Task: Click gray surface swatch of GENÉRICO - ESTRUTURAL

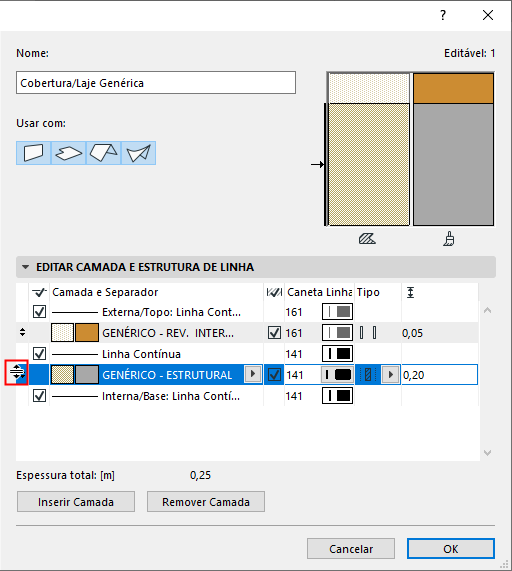Action: pos(87,375)
